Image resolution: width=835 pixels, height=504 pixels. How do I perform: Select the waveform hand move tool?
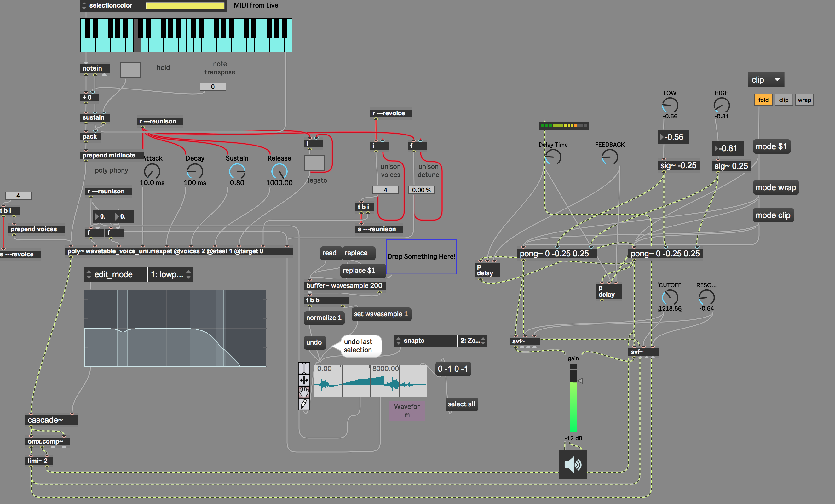point(304,392)
